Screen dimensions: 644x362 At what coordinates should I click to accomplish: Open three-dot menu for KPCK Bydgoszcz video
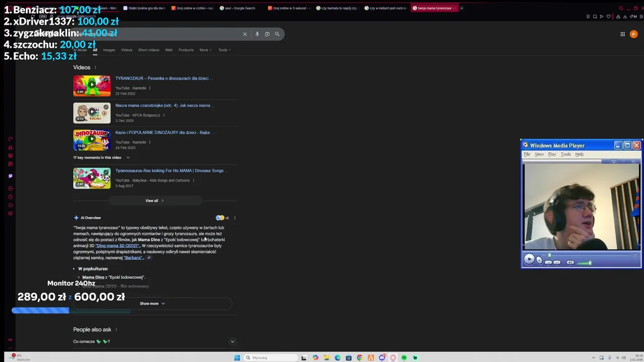coord(164,115)
